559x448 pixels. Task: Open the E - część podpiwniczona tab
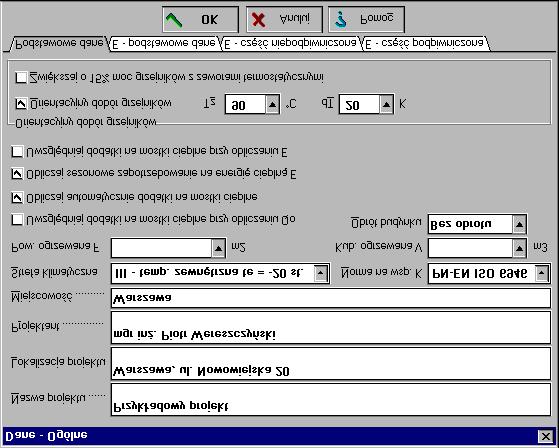[425, 44]
